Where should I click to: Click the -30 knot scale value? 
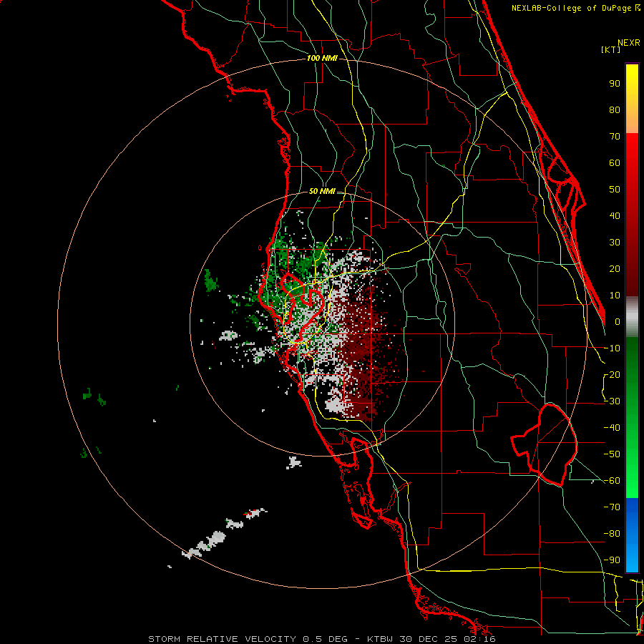pos(612,401)
